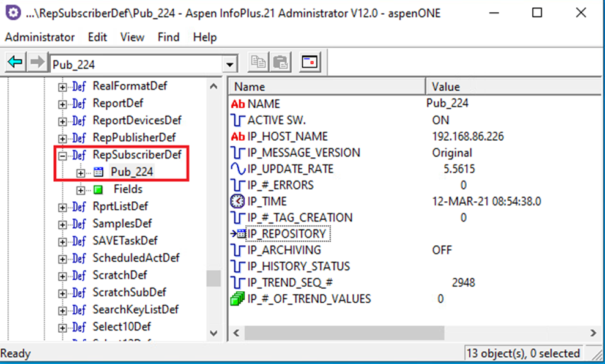Open the Edit menu
This screenshot has height=364, width=605.
click(x=97, y=37)
